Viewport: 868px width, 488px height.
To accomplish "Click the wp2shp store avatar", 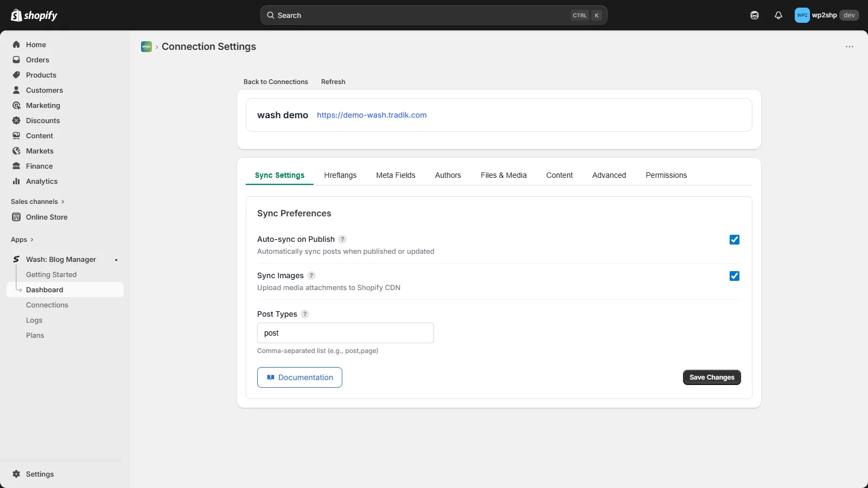I will pyautogui.click(x=802, y=15).
